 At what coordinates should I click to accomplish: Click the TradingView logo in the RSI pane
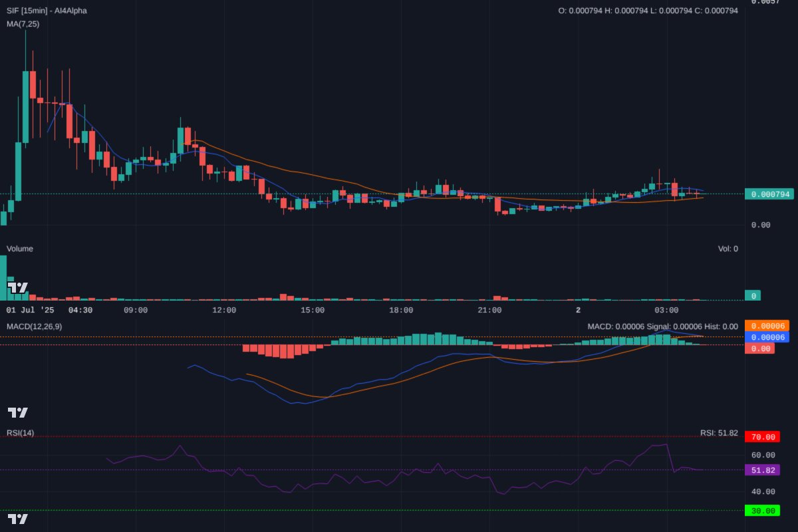click(x=18, y=519)
